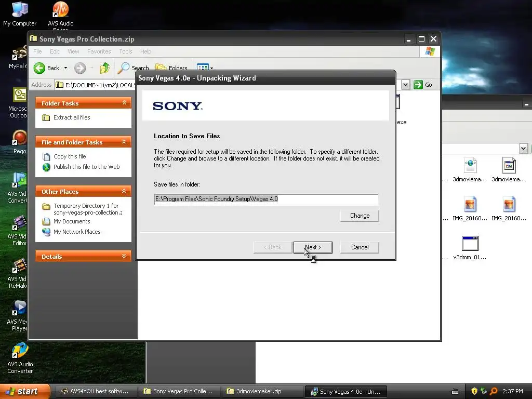This screenshot has width=532, height=399.
Task: Collapse the Folder Tasks panel
Action: pos(124,103)
